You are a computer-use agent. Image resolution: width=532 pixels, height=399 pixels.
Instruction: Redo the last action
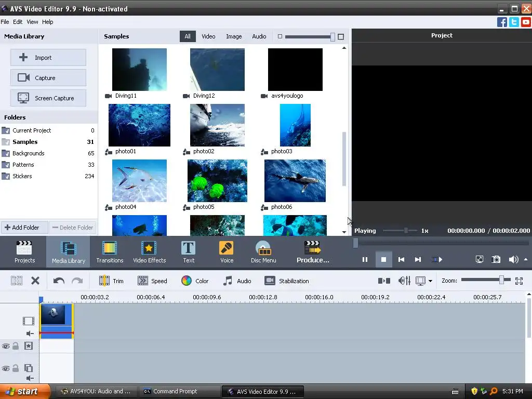[77, 281]
